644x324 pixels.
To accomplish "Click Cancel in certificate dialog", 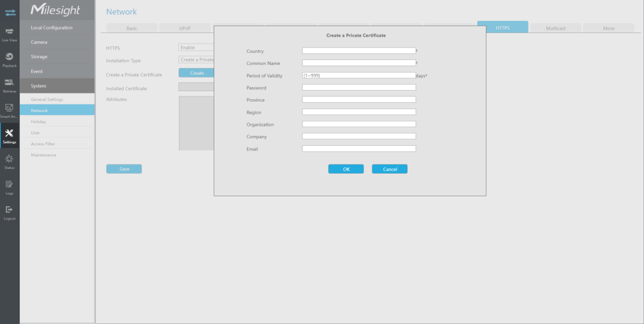I will pyautogui.click(x=390, y=169).
